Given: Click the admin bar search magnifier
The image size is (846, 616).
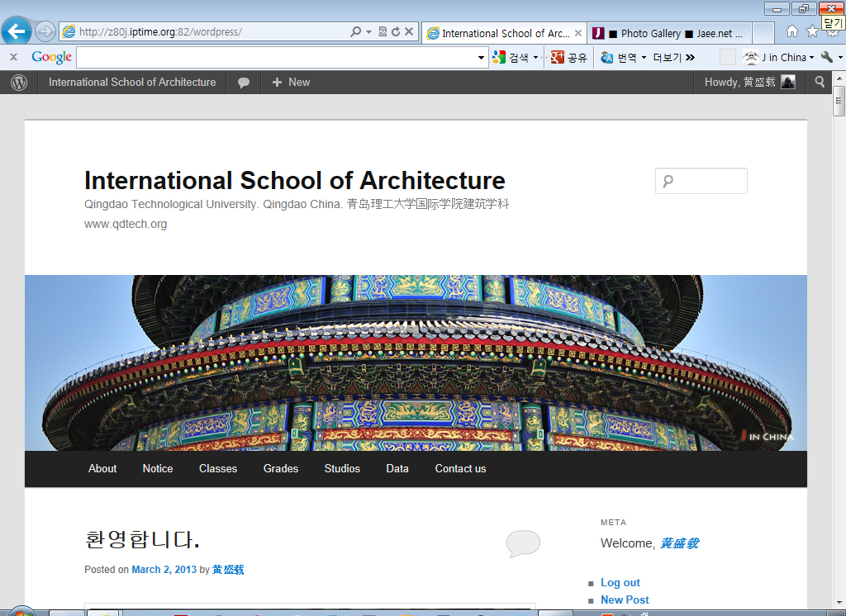Looking at the screenshot, I should (x=820, y=82).
